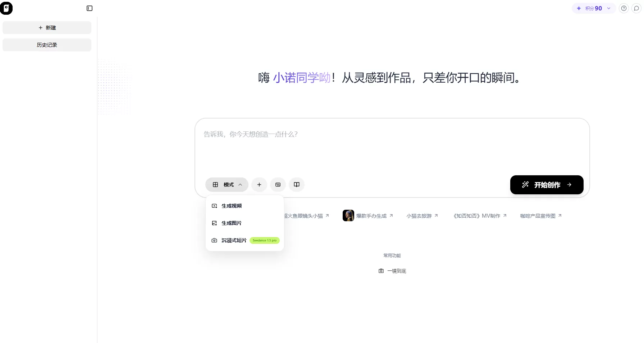Screen dimensions: 644x343
Task: Click the feedback chat bubble icon
Action: [x=636, y=8]
